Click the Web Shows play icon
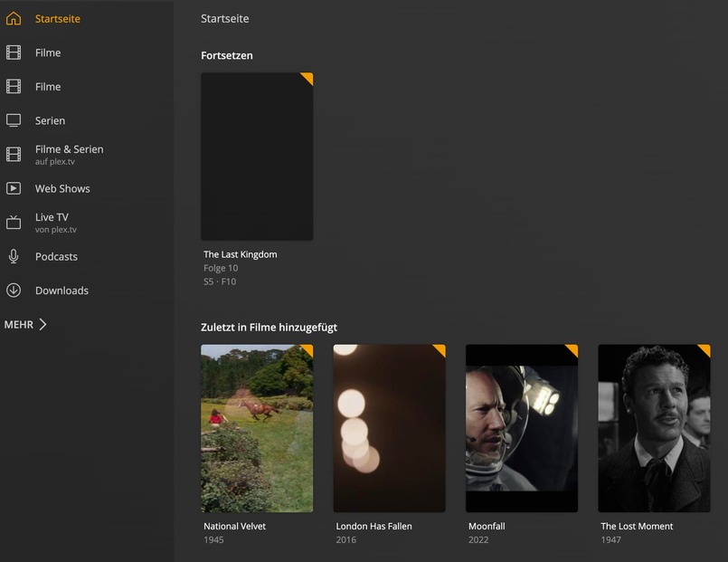 coord(14,188)
